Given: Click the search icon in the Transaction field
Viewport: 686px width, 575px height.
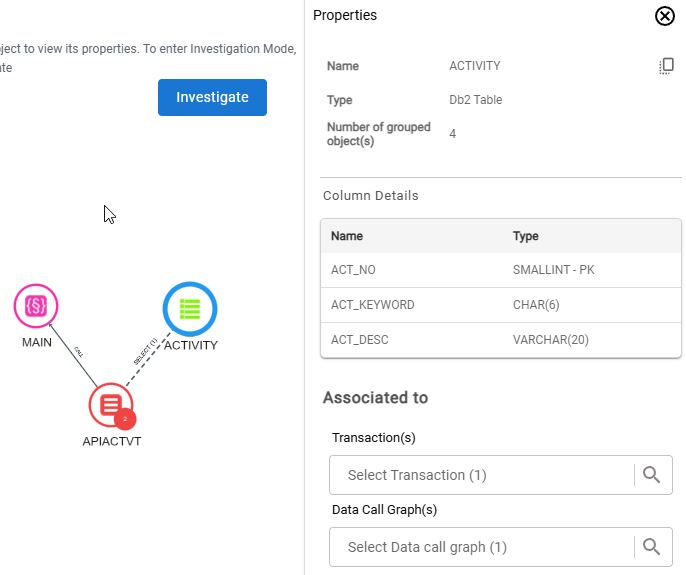Looking at the screenshot, I should pos(651,475).
